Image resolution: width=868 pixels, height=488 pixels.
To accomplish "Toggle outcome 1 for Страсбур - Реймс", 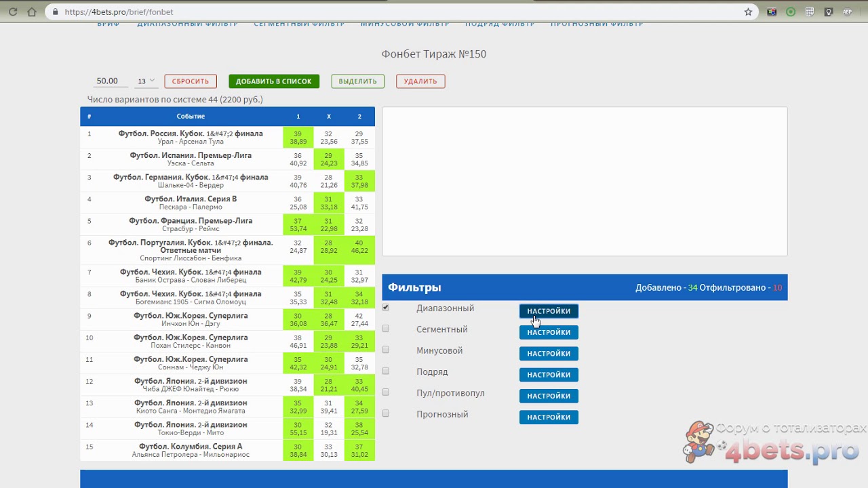I will [298, 224].
